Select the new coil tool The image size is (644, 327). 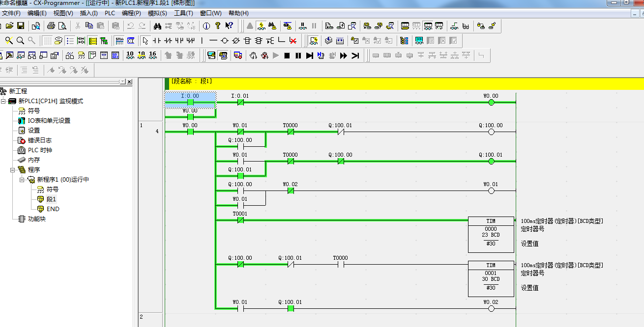click(x=224, y=41)
